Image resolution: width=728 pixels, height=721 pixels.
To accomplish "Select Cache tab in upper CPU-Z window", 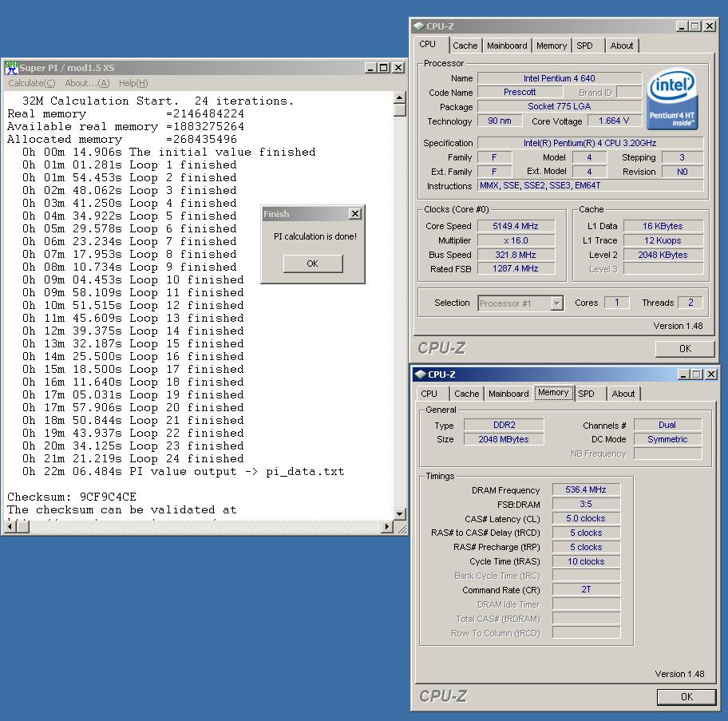I will tap(465, 46).
